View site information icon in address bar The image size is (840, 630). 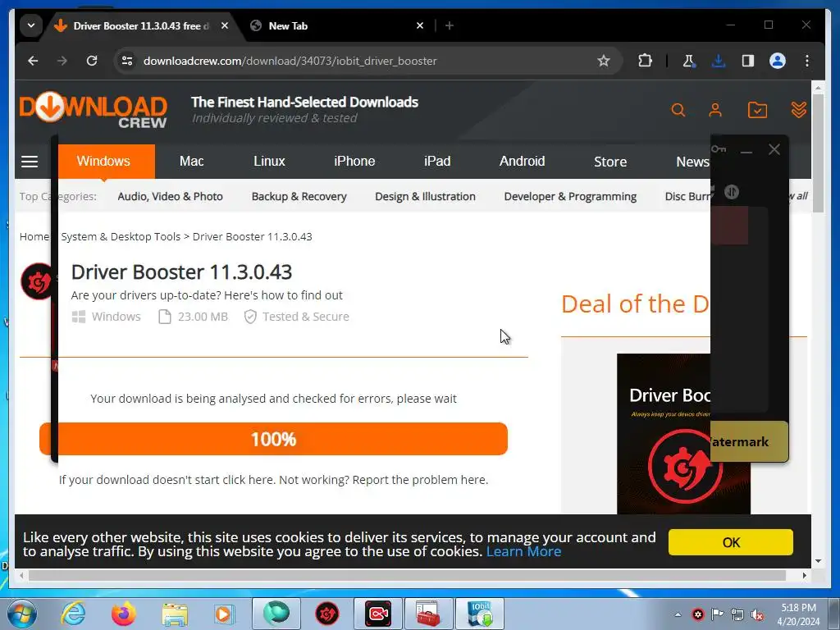(x=127, y=61)
